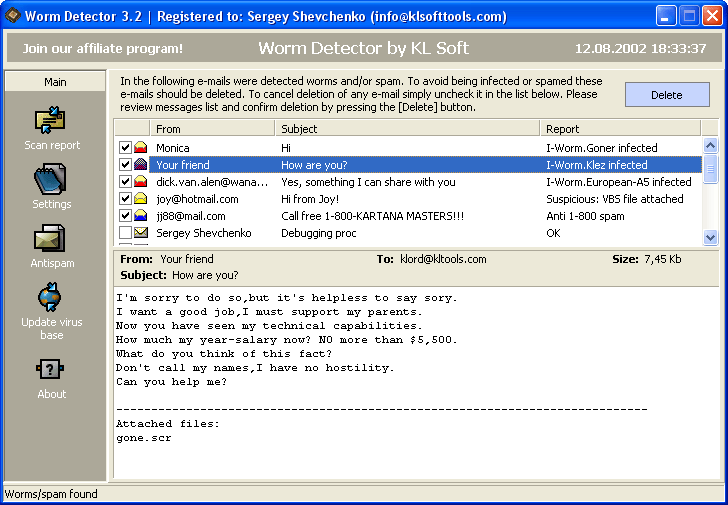Image resolution: width=728 pixels, height=505 pixels.
Task: Click the klord@kltools.com recipient address
Action: click(x=443, y=259)
